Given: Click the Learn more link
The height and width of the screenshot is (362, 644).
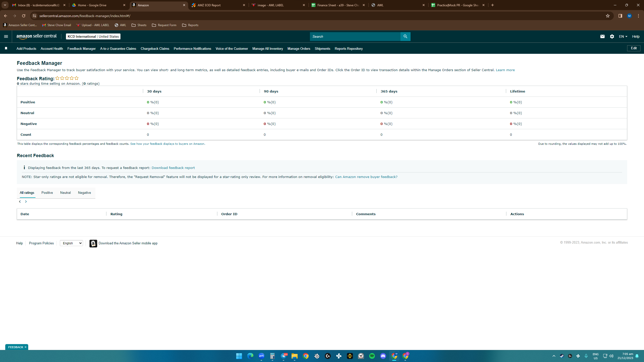Looking at the screenshot, I should [x=505, y=70].
